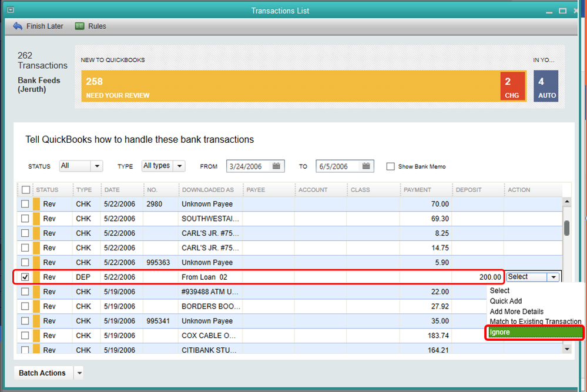
Task: Enable the Show Bank Memo checkbox
Action: [390, 167]
